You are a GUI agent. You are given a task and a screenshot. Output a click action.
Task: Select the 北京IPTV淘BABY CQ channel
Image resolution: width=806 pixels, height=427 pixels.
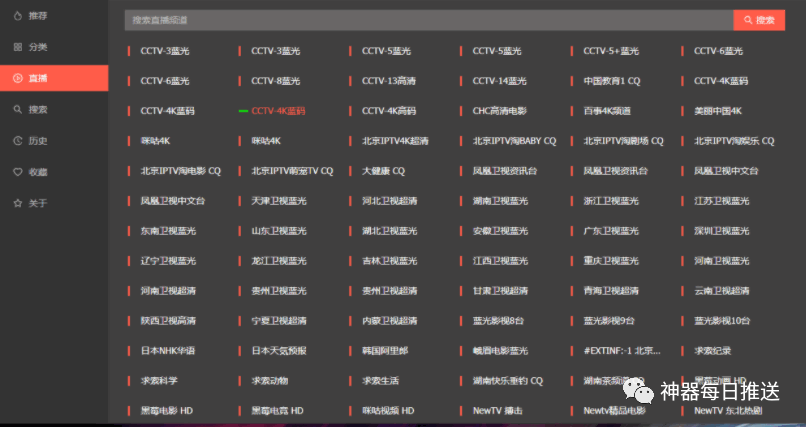click(x=515, y=141)
